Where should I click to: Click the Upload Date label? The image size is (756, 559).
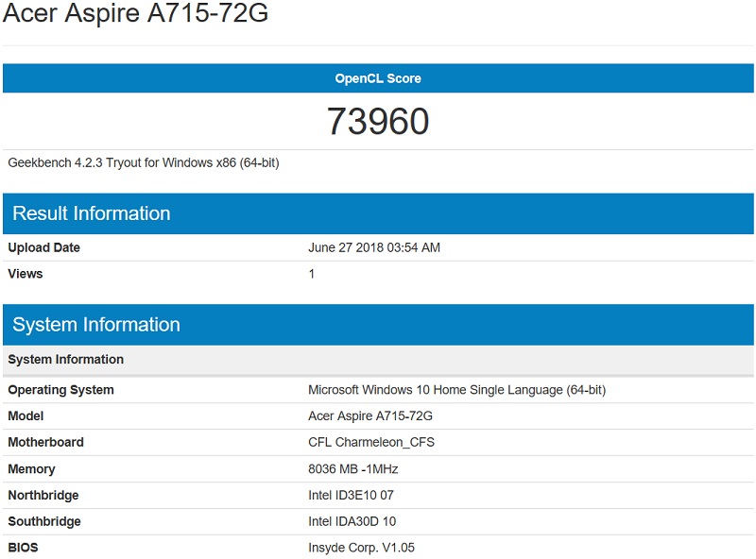43,247
